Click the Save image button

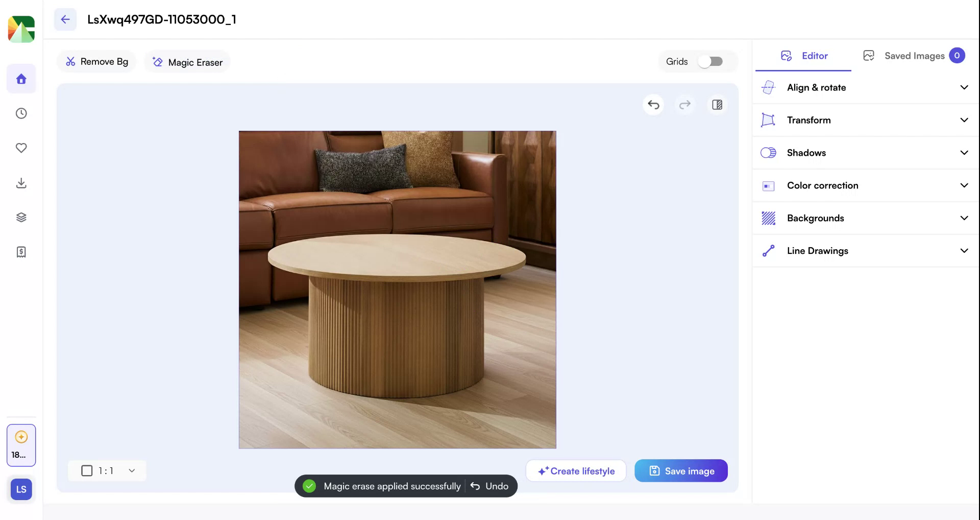pyautogui.click(x=681, y=470)
